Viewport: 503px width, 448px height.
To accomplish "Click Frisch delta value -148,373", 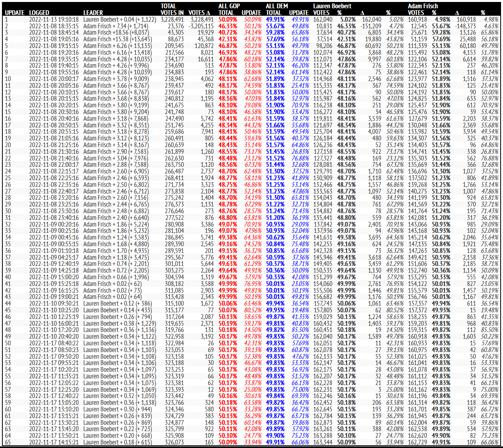I will click(x=466, y=26).
